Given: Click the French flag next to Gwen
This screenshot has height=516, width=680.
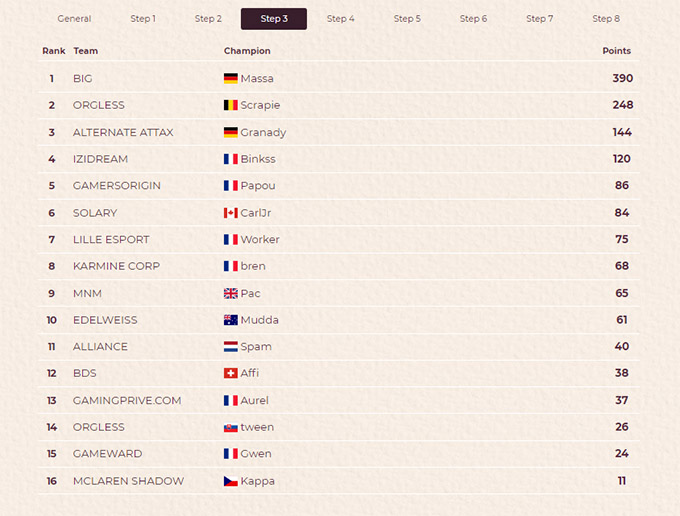Looking at the screenshot, I should (x=231, y=454).
